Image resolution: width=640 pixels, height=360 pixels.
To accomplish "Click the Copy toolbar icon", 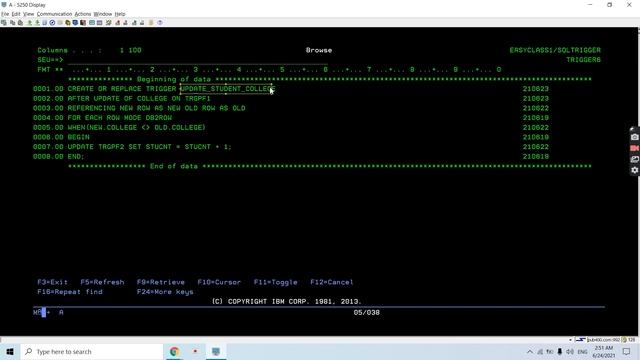I will click(12, 23).
